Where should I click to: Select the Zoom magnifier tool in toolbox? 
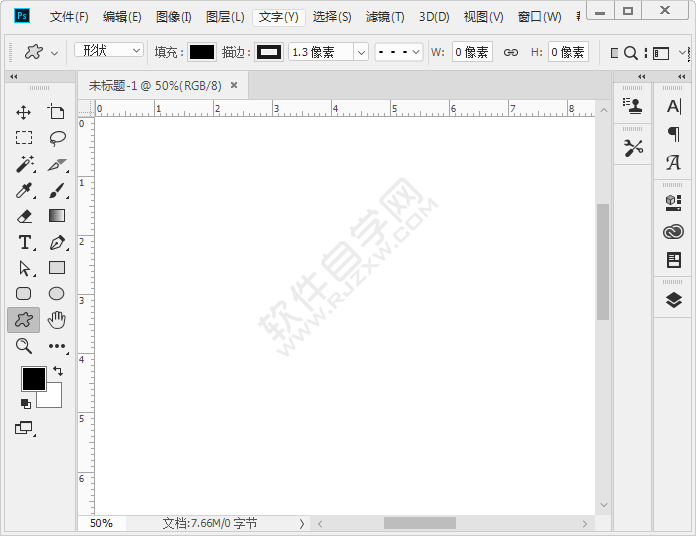pos(24,346)
